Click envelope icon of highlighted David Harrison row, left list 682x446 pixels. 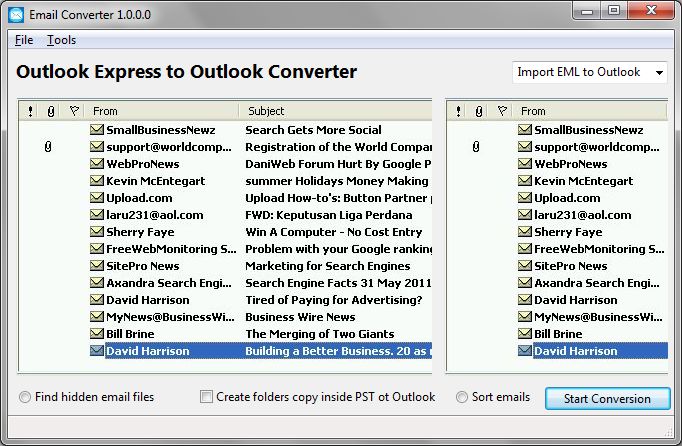(97, 351)
